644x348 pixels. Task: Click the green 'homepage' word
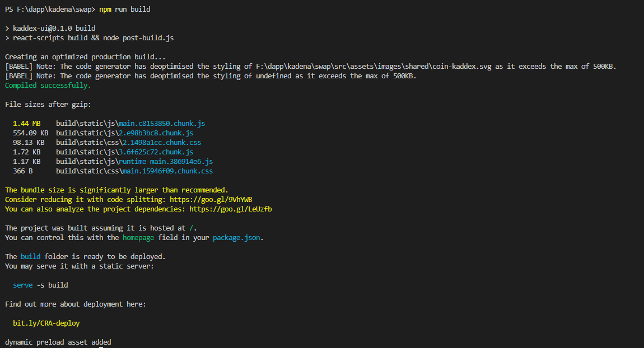pos(138,238)
